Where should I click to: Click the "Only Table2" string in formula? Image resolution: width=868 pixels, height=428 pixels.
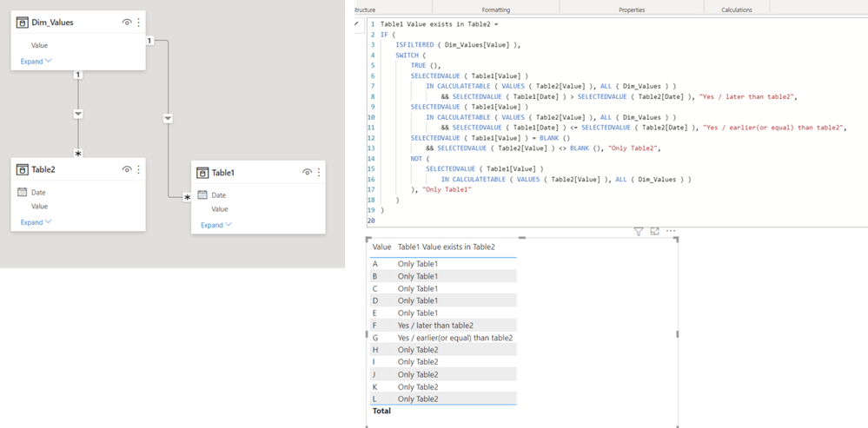(633, 148)
